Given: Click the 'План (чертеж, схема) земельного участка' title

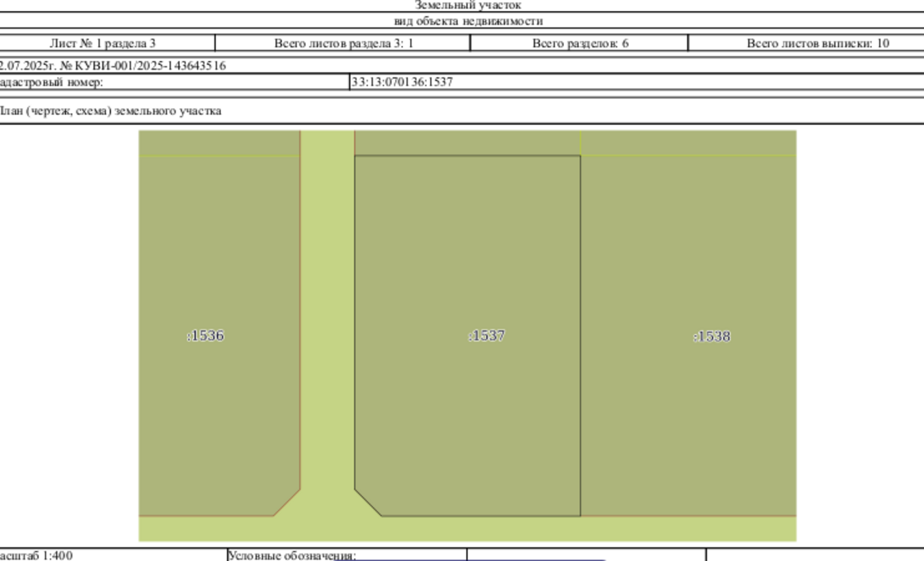Looking at the screenshot, I should (x=110, y=111).
